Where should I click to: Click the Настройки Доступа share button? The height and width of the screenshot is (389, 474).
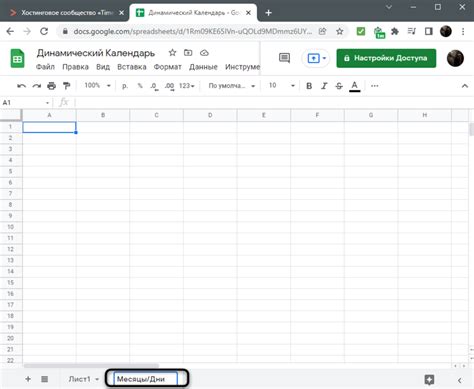pyautogui.click(x=386, y=58)
